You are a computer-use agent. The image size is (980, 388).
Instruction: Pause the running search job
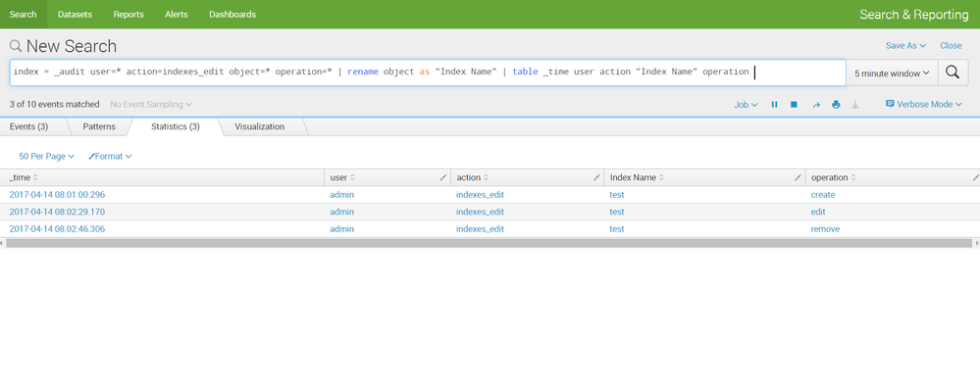pos(774,105)
